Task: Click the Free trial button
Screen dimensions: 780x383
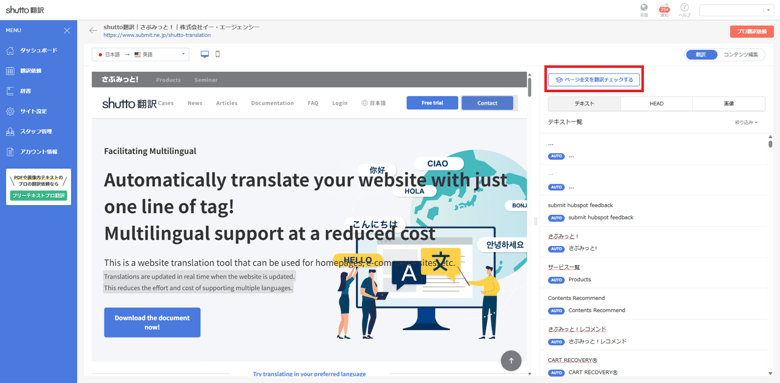Action: 432,103
